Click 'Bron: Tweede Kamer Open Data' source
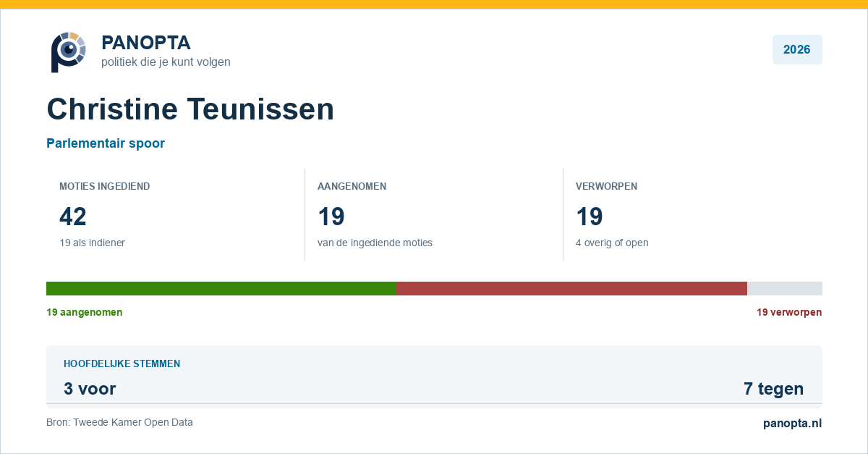The height and width of the screenshot is (454, 868). point(119,422)
